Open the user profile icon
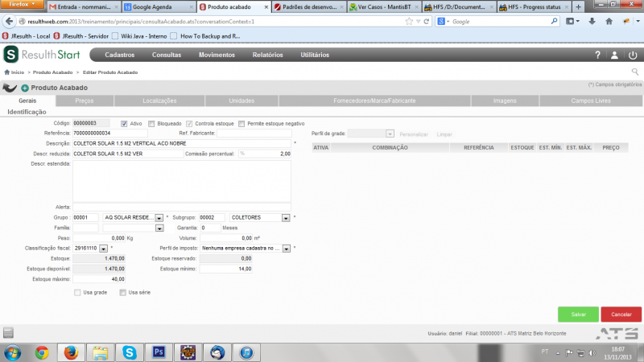This screenshot has width=644, height=362. point(614,55)
